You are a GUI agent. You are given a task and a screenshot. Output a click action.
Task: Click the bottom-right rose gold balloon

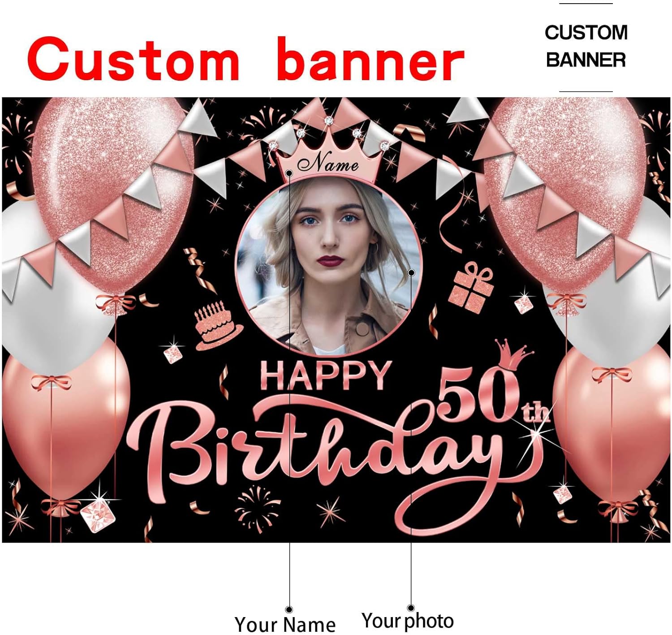click(612, 426)
